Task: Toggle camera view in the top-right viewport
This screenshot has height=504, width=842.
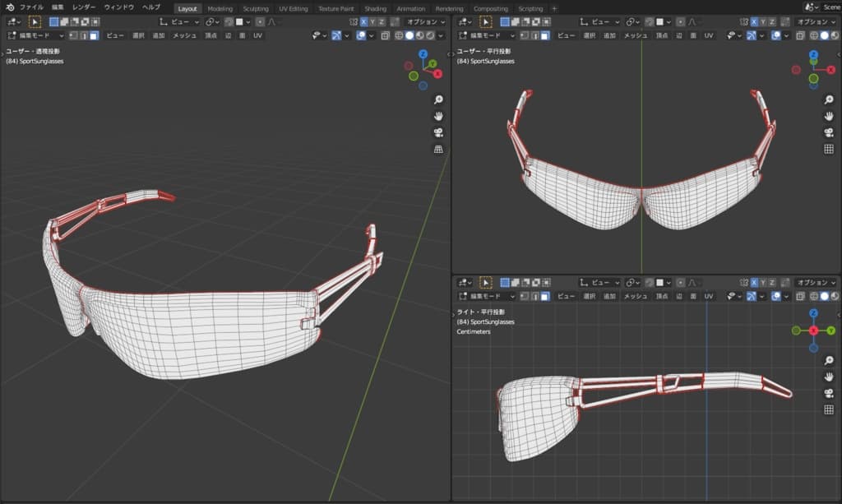Action: pos(829,132)
